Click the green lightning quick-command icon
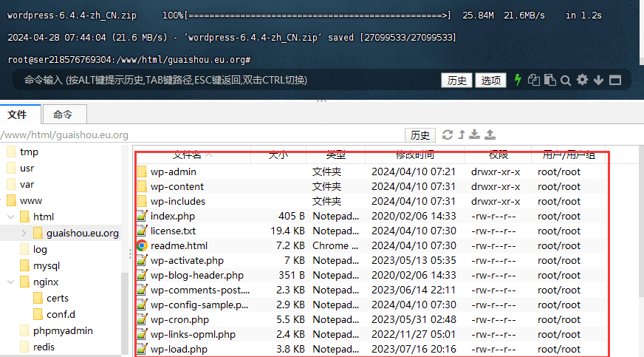 [x=518, y=80]
